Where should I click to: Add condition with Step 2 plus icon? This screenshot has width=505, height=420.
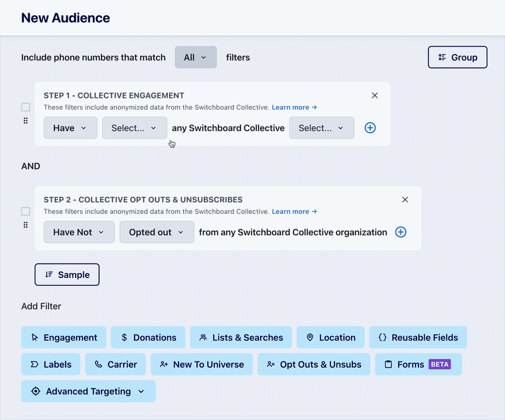pos(401,232)
